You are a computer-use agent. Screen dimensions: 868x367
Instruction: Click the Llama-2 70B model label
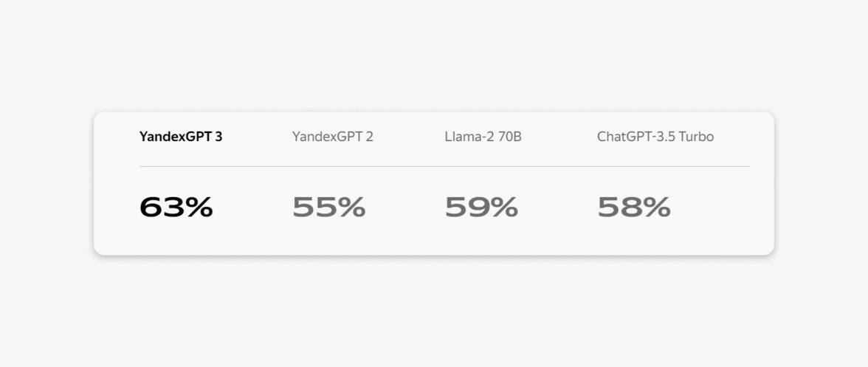483,137
